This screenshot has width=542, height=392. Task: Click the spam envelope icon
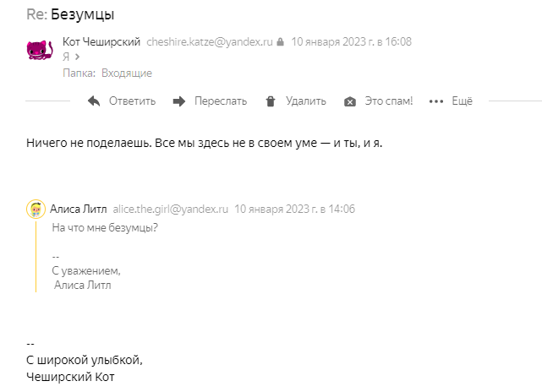(x=350, y=102)
